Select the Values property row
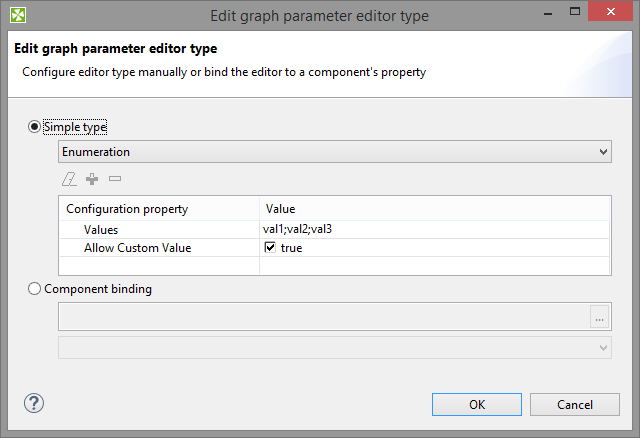This screenshot has width=640, height=438. pos(101,230)
